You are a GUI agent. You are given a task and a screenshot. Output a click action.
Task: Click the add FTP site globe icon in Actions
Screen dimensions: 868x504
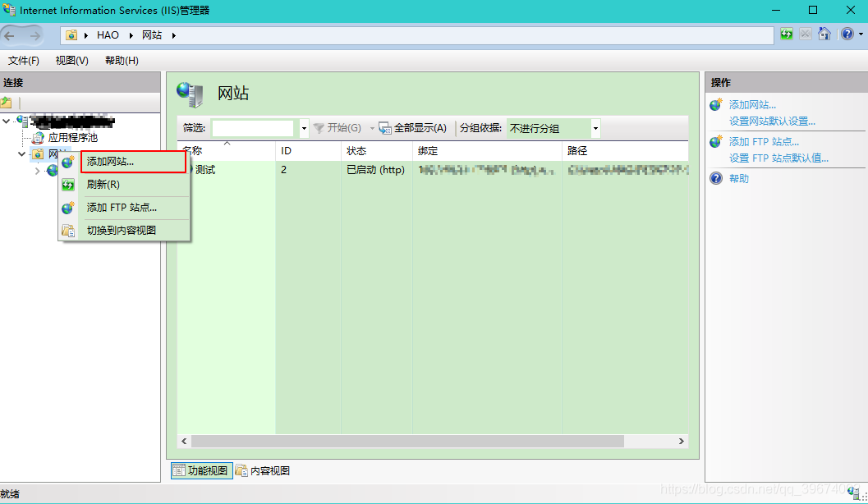point(716,141)
